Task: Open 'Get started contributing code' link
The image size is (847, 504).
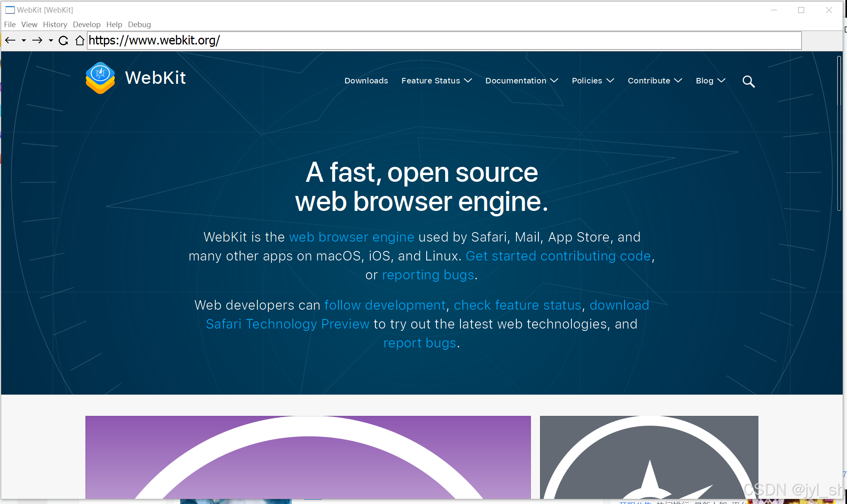Action: click(558, 256)
